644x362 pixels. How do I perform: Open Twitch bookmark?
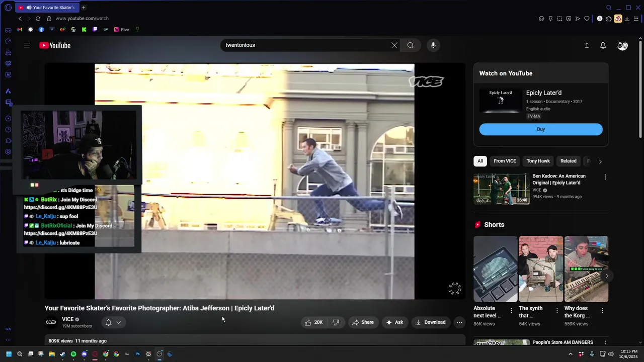[x=95, y=30]
